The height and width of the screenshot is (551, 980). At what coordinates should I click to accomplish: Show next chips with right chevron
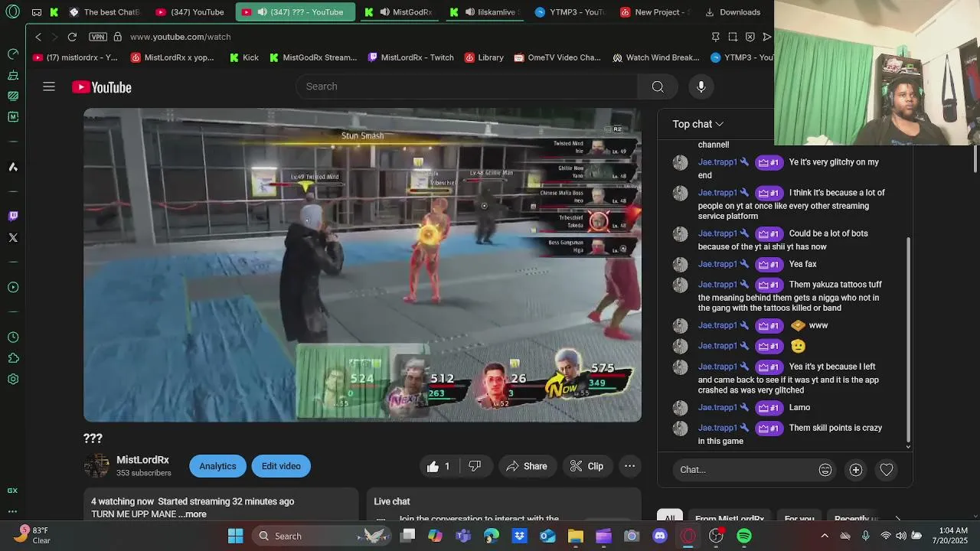[897, 519]
